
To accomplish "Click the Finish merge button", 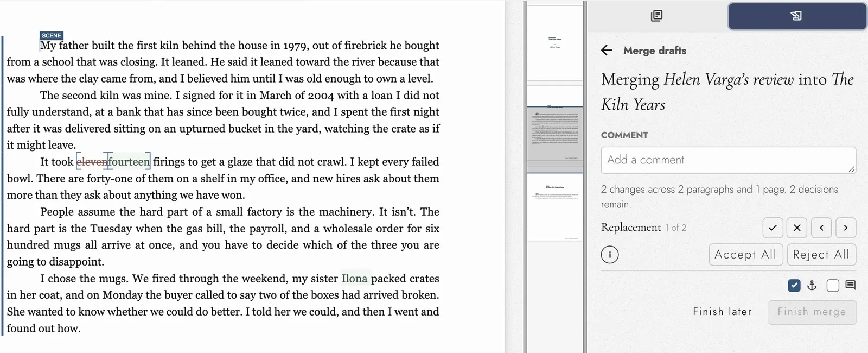I will [x=812, y=312].
